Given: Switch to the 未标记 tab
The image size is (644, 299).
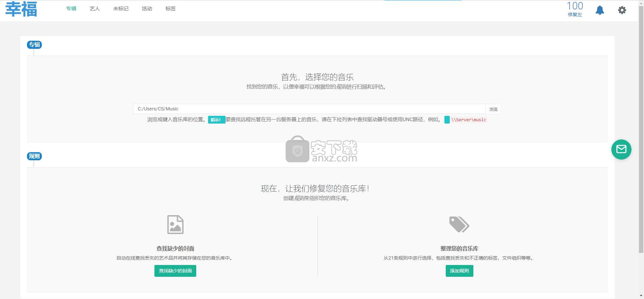Looking at the screenshot, I should point(121,9).
